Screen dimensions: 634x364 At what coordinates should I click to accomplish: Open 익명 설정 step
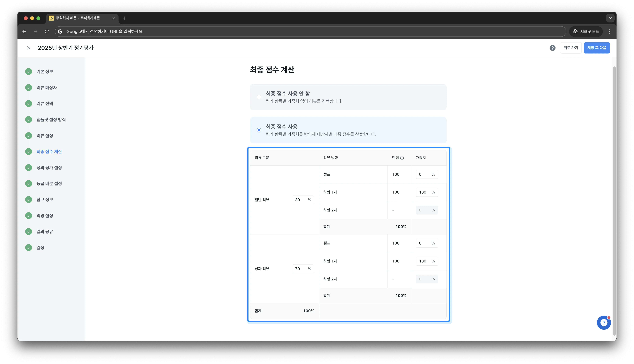[45, 216]
